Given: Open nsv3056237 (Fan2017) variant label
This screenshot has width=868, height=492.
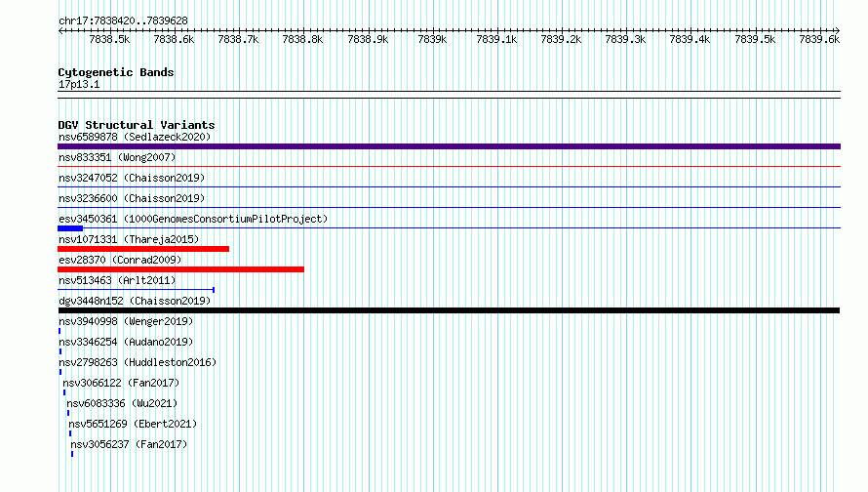Looking at the screenshot, I should (x=129, y=444).
